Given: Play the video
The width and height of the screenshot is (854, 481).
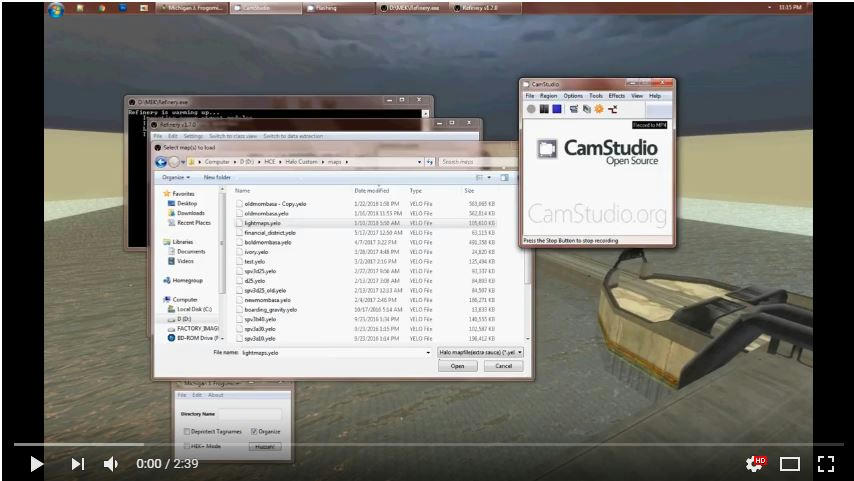Looking at the screenshot, I should coord(36,464).
